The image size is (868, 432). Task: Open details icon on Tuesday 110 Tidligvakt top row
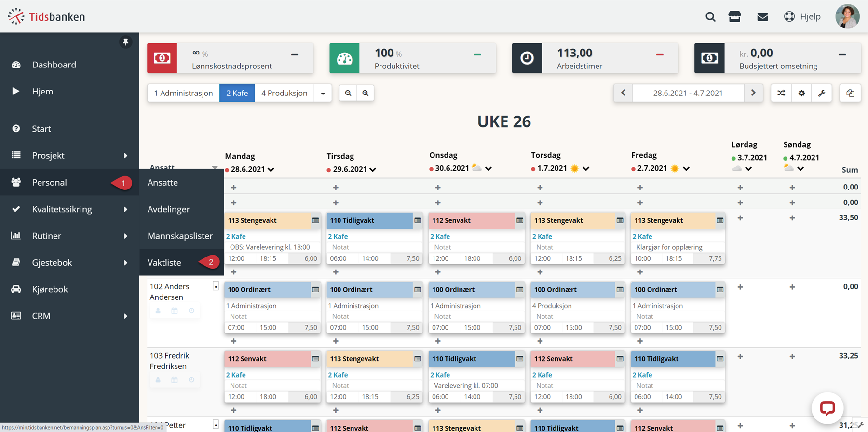click(418, 220)
